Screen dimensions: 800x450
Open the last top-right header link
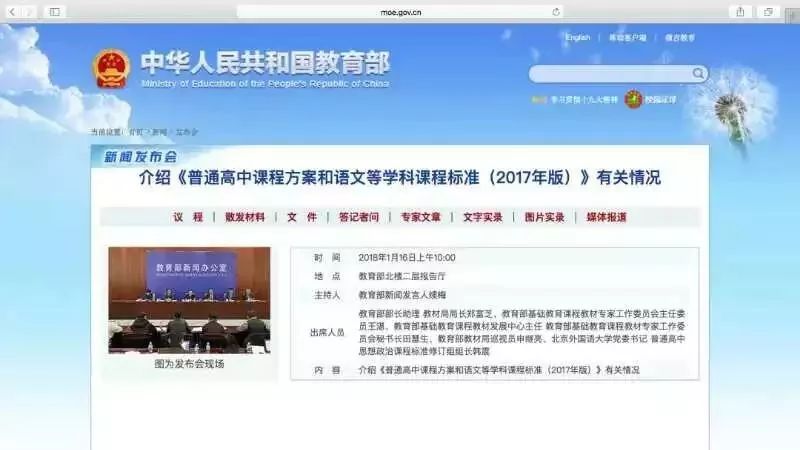pos(680,38)
